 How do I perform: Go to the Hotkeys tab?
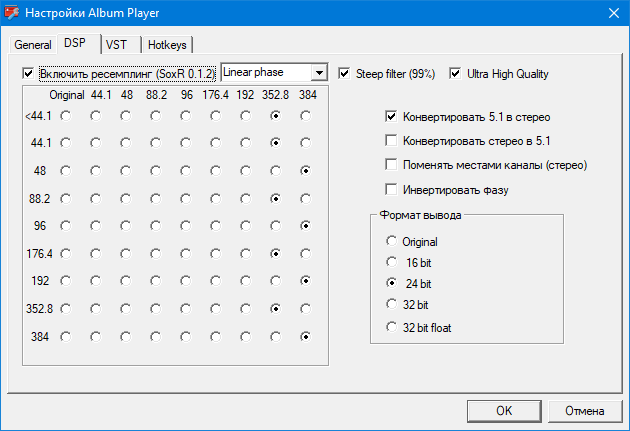click(167, 45)
